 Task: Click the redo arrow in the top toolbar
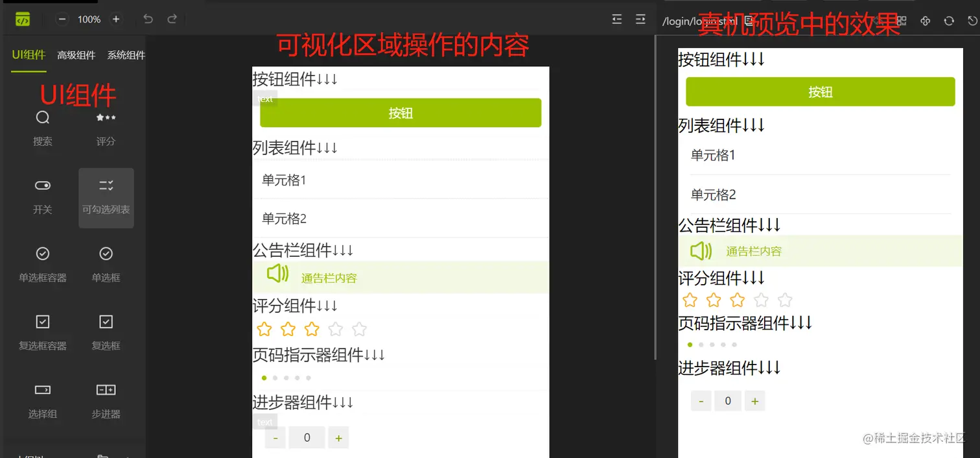tap(172, 19)
